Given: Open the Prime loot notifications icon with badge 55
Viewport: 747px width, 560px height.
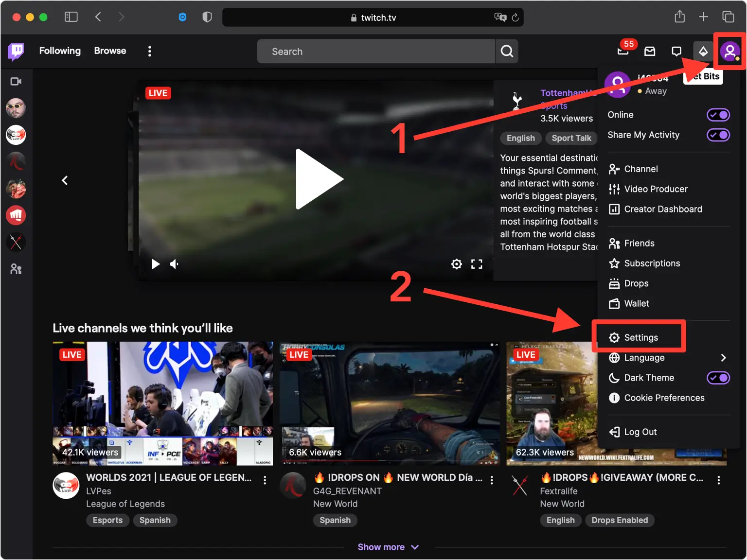Looking at the screenshot, I should pos(623,51).
